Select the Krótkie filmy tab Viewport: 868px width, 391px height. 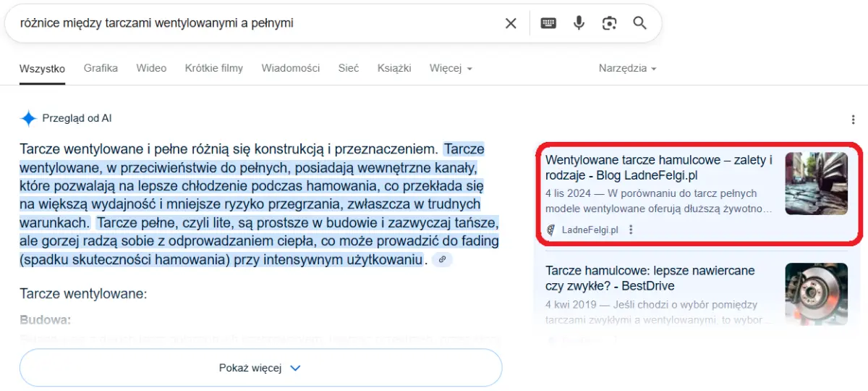click(213, 68)
